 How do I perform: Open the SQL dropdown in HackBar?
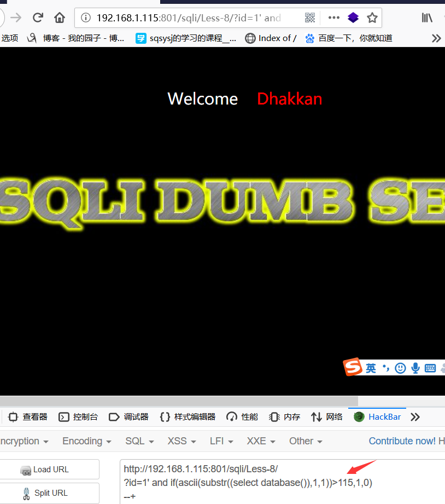[139, 441]
